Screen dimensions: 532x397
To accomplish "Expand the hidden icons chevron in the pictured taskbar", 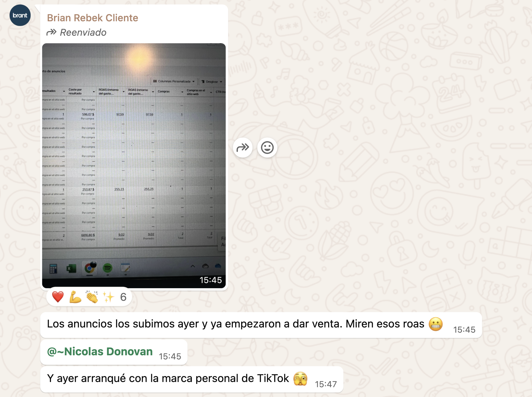I will tap(193, 266).
